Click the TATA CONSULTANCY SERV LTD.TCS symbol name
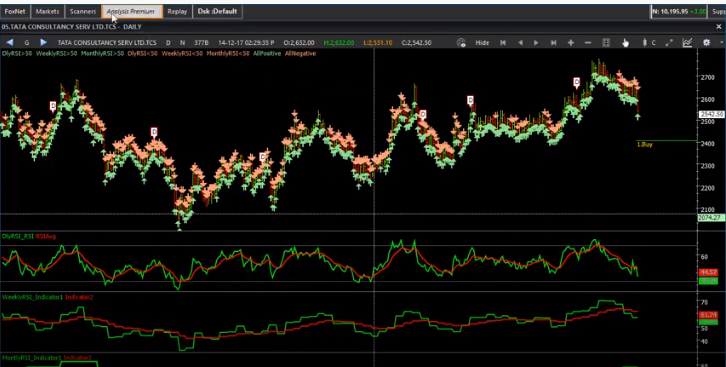Viewport: 726px width, 367px height. [x=108, y=43]
